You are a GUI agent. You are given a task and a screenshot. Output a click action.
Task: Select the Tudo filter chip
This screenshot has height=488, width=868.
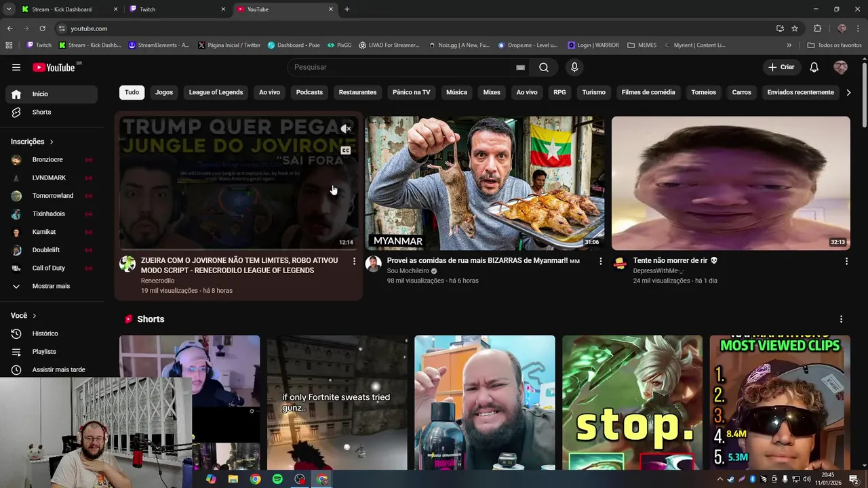point(132,92)
